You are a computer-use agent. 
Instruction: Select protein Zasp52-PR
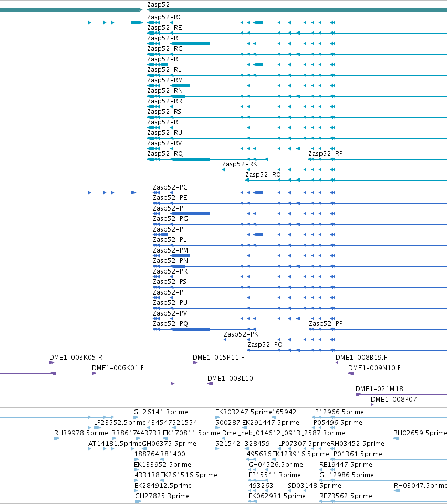[170, 271]
